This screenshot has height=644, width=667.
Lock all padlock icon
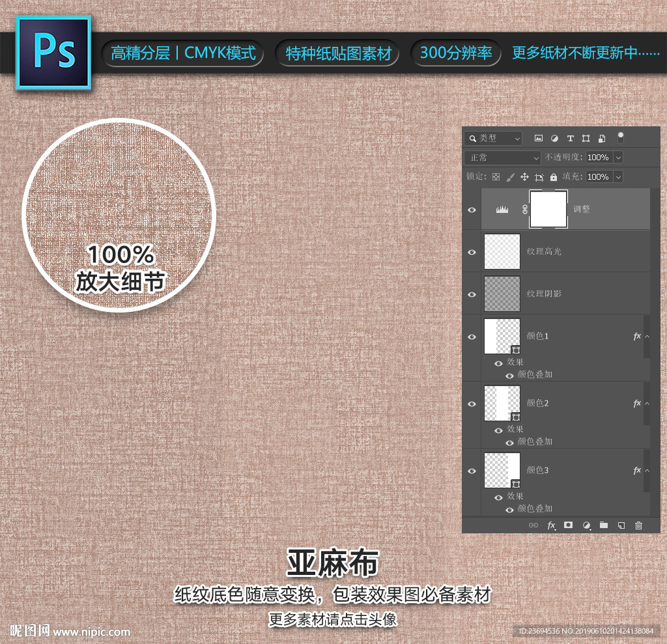554,177
